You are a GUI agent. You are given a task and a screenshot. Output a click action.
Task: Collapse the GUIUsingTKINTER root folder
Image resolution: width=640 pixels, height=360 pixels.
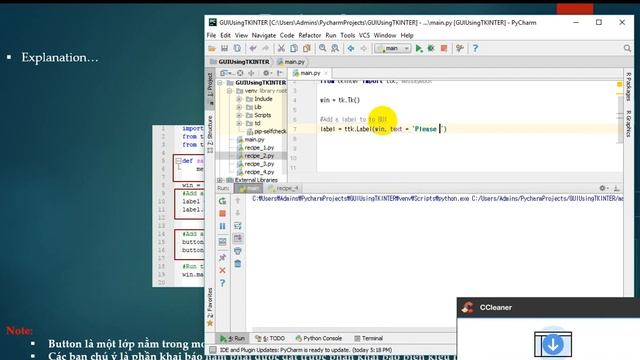[220, 83]
